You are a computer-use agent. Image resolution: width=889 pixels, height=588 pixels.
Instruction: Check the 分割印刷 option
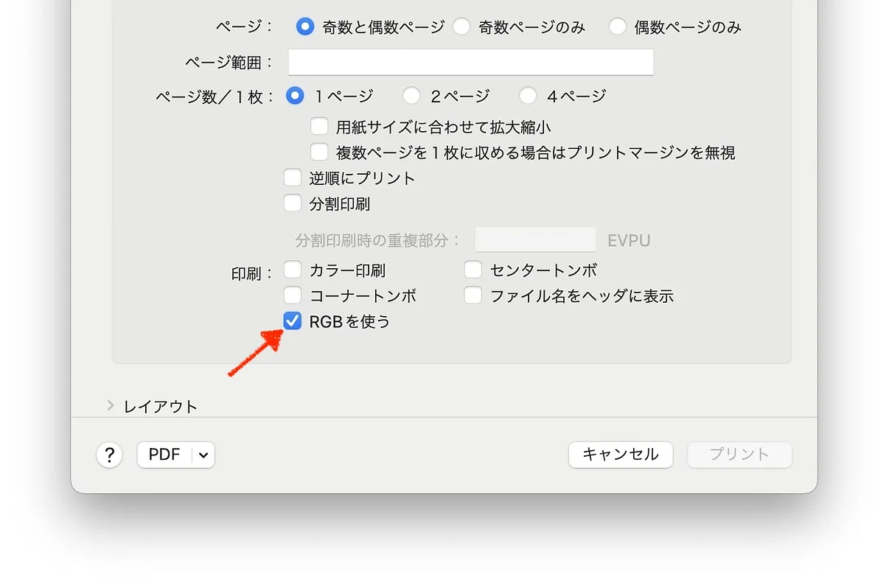coord(293,203)
